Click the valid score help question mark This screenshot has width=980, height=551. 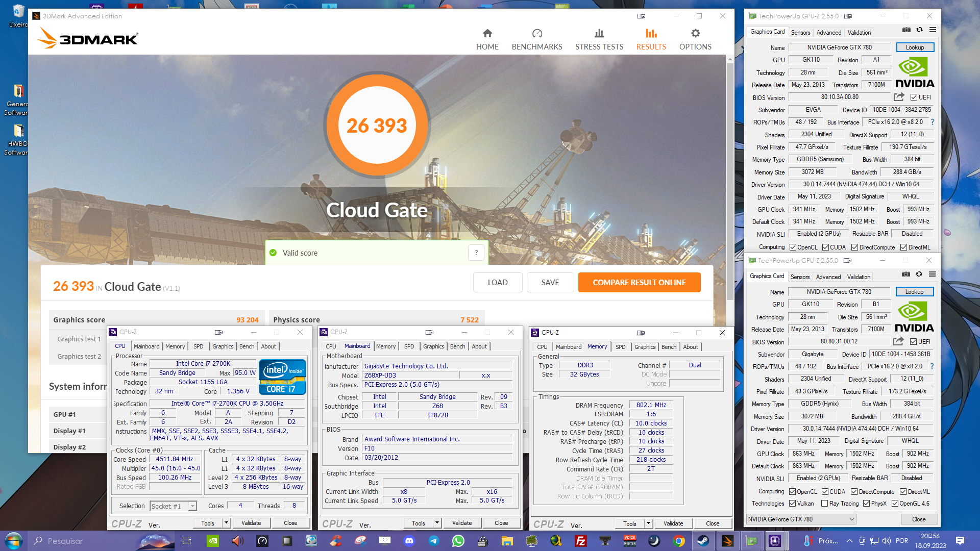click(476, 253)
